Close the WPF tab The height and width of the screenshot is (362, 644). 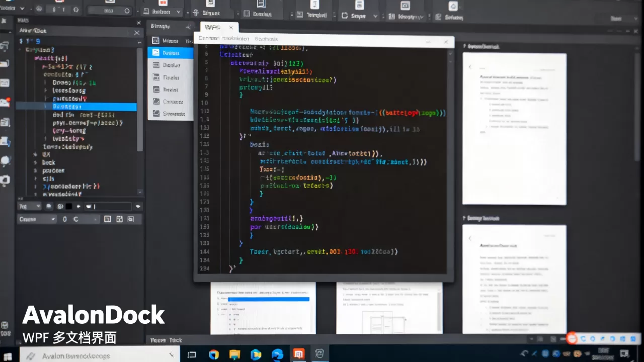click(231, 28)
